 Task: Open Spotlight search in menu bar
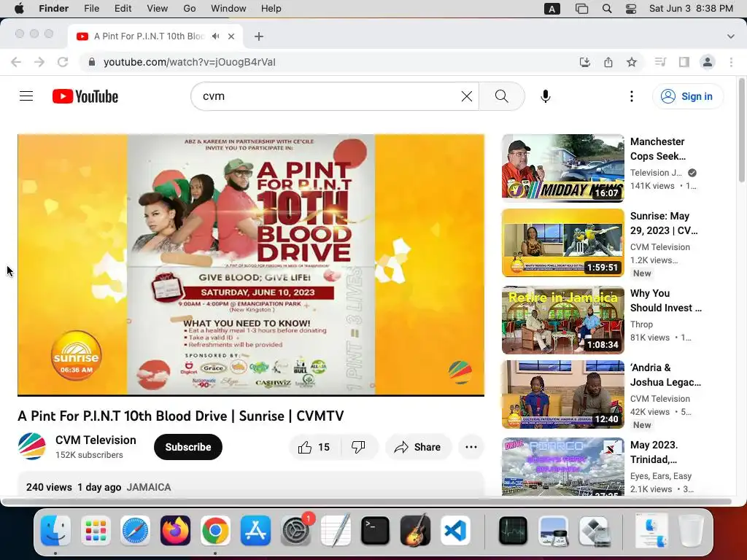[607, 9]
